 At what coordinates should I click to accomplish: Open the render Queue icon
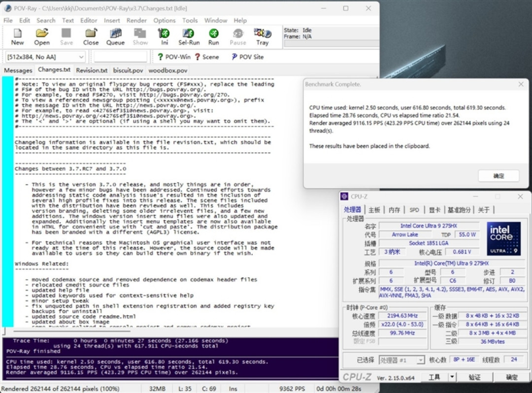tap(115, 36)
